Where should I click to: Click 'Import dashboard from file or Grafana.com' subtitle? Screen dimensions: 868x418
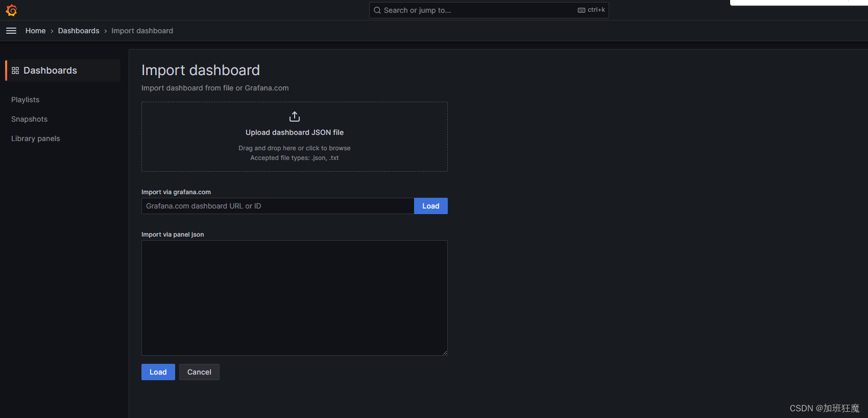(x=215, y=88)
